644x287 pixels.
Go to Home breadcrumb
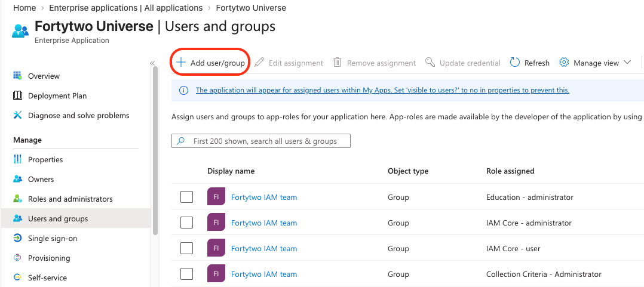(24, 8)
